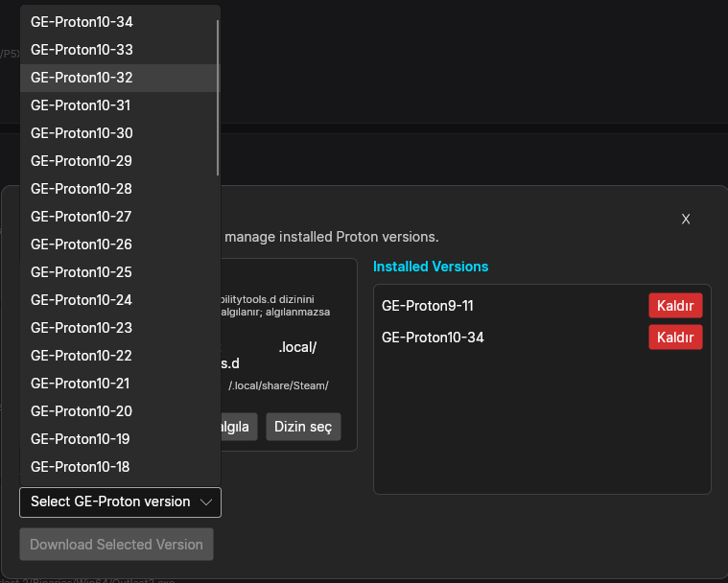Select GE-Proton10-33 in the version list
Image resolution: width=728 pixels, height=583 pixels.
(x=120, y=50)
